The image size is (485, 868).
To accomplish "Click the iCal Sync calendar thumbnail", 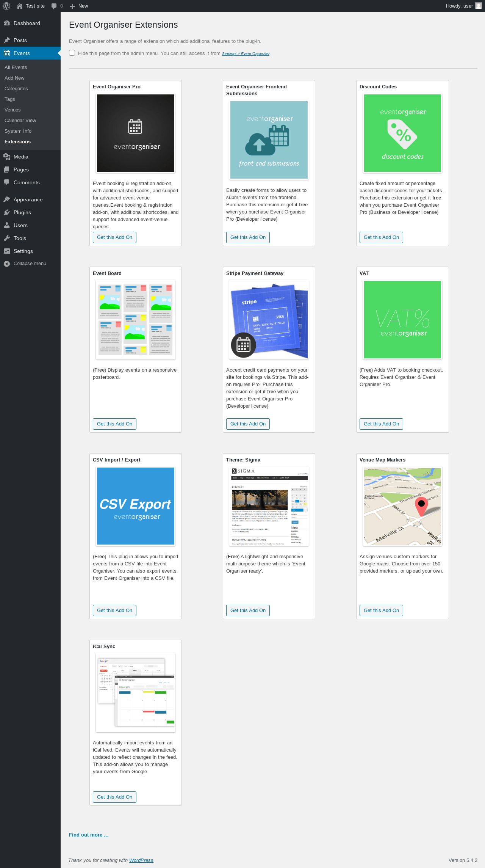I will pyautogui.click(x=136, y=693).
